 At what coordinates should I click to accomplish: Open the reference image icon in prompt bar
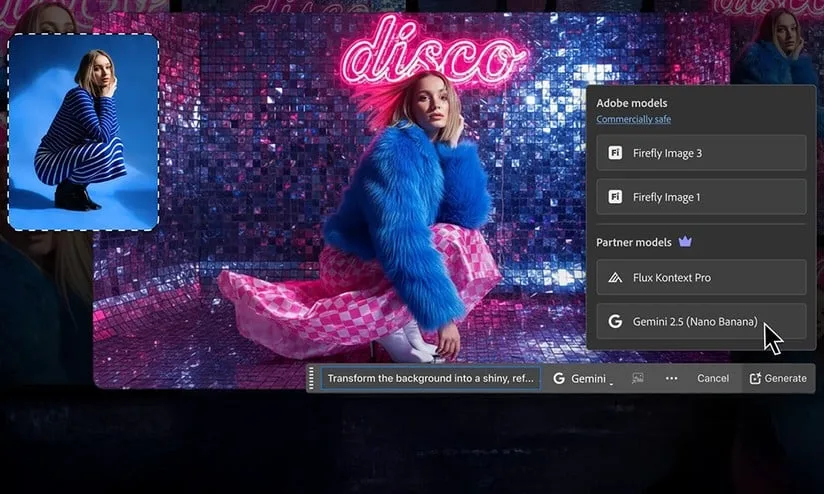[637, 379]
